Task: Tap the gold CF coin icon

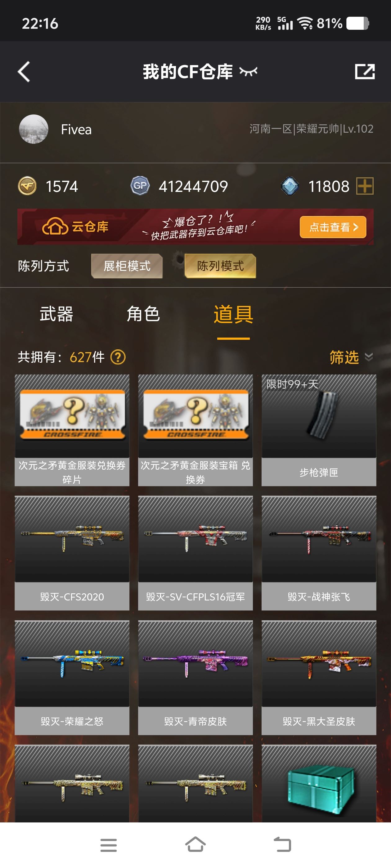Action: [x=27, y=186]
